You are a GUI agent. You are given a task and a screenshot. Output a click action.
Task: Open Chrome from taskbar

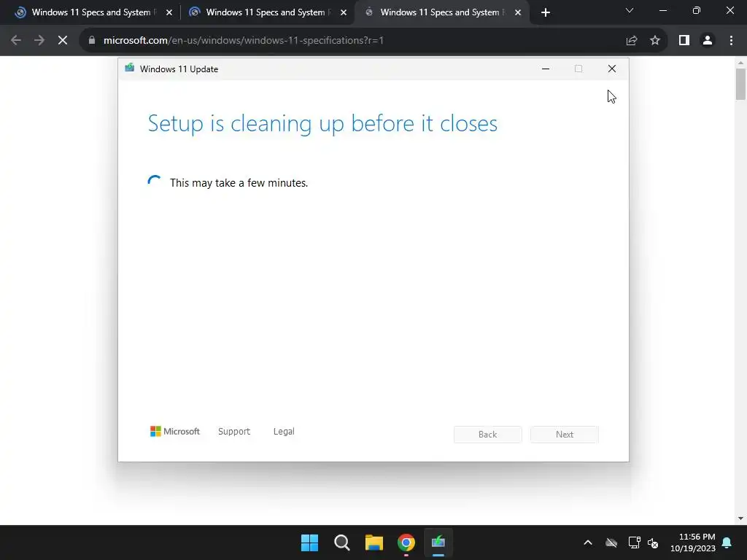[x=406, y=542]
